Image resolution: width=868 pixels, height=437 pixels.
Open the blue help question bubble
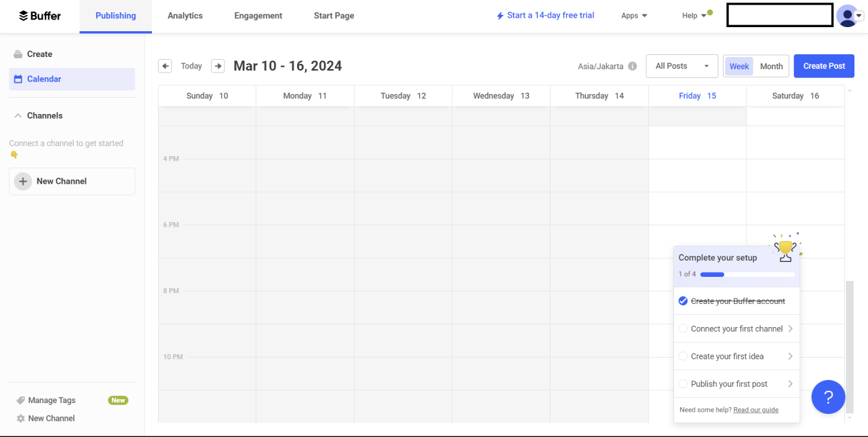tap(828, 397)
